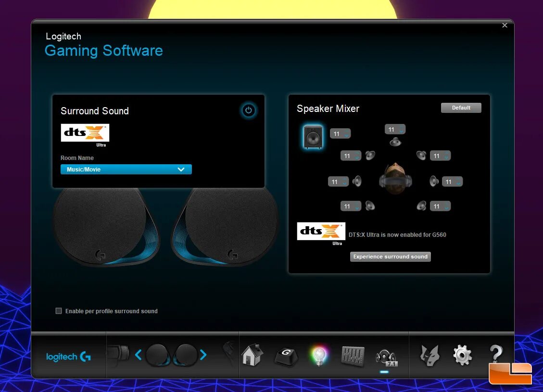The width and height of the screenshot is (543, 392).
Task: Select the front right speaker icon
Action: click(x=421, y=155)
